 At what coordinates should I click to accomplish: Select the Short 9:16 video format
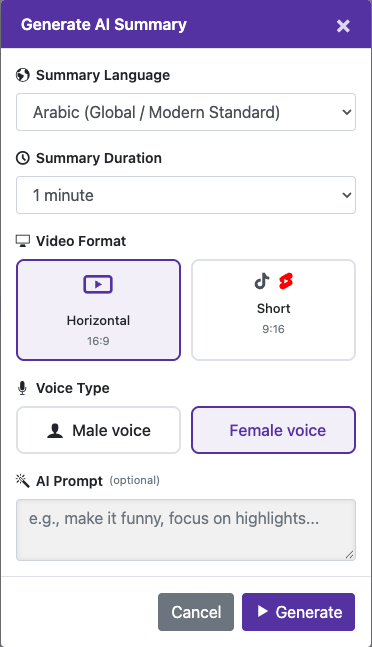tap(273, 310)
